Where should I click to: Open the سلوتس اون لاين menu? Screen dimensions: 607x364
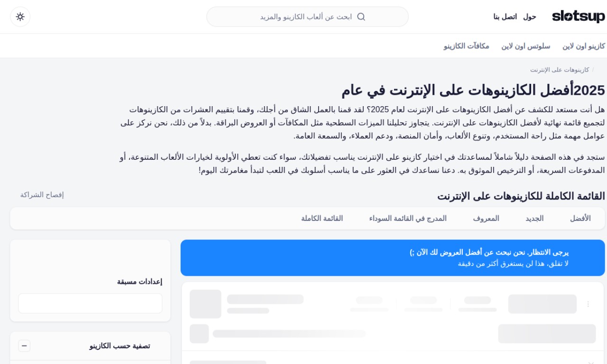pos(526,46)
